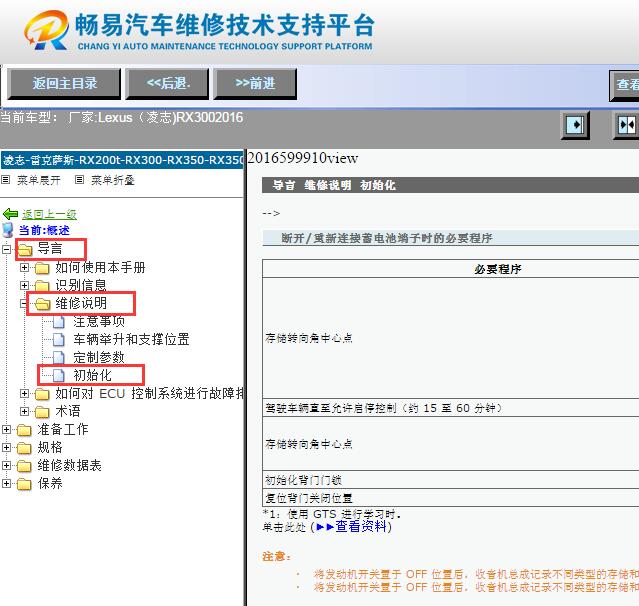This screenshot has width=639, height=606.
Task: Go back with the <<后退 button
Action: [167, 84]
